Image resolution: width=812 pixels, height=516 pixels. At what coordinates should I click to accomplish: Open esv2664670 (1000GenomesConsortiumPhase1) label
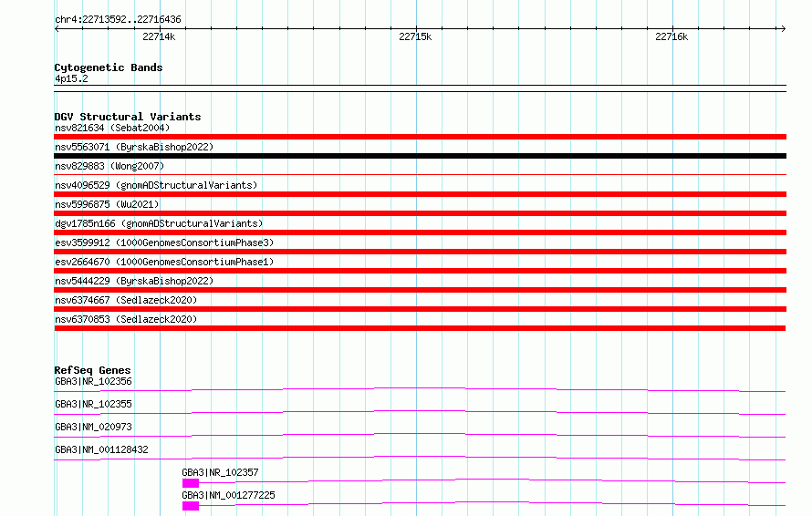click(164, 262)
